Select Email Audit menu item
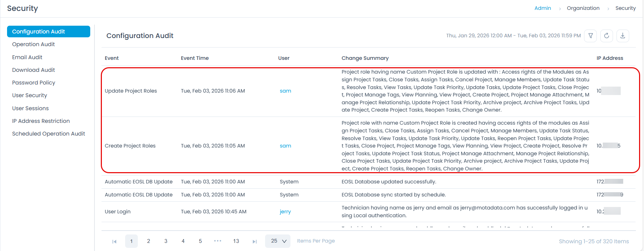This screenshot has height=251, width=644. pos(27,57)
